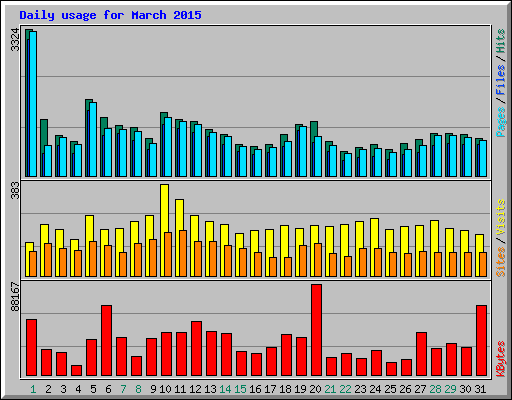Click the red KBytes bar for day 1
Viewport: 512px width, 400px height.
pyautogui.click(x=31, y=347)
